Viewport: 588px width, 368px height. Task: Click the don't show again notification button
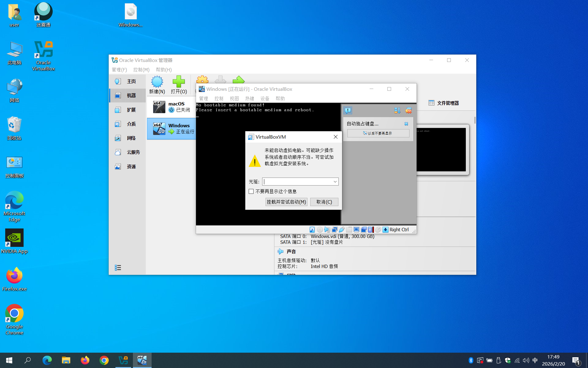coord(378,133)
